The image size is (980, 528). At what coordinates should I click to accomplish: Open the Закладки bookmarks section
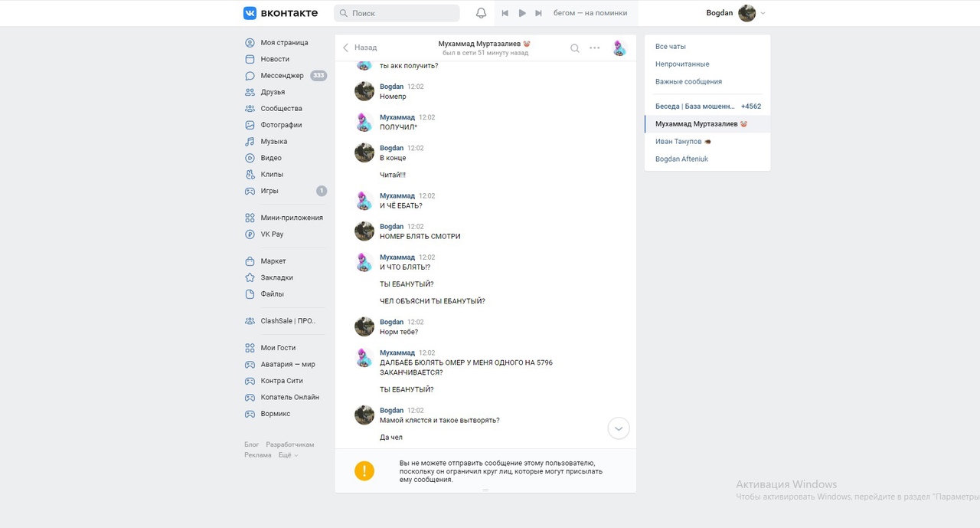[276, 277]
